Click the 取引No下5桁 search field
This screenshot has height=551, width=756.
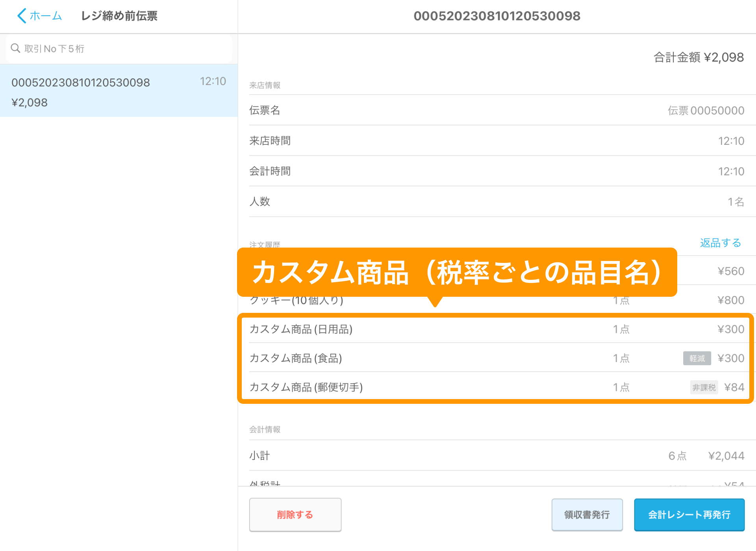tap(118, 48)
